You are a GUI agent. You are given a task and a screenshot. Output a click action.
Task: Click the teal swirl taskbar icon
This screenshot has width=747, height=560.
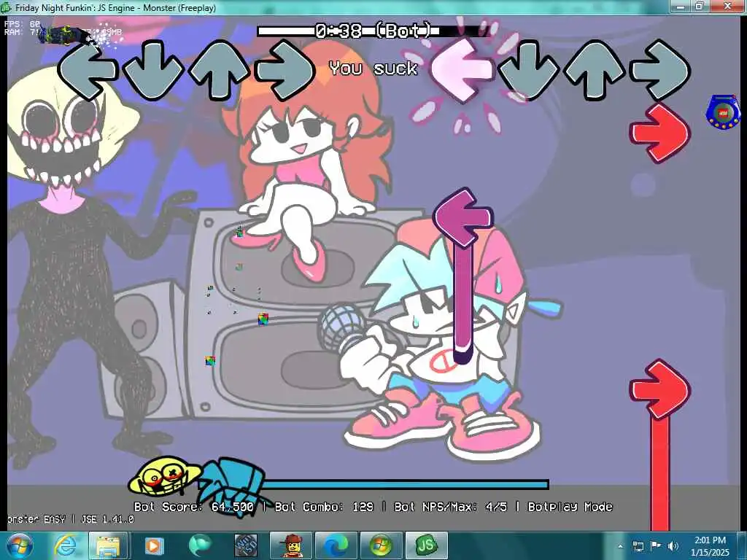click(200, 546)
